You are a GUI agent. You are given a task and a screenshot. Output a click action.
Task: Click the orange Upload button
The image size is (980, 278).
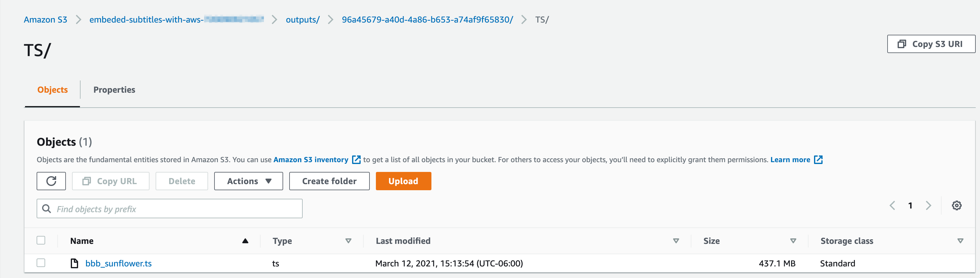point(403,181)
